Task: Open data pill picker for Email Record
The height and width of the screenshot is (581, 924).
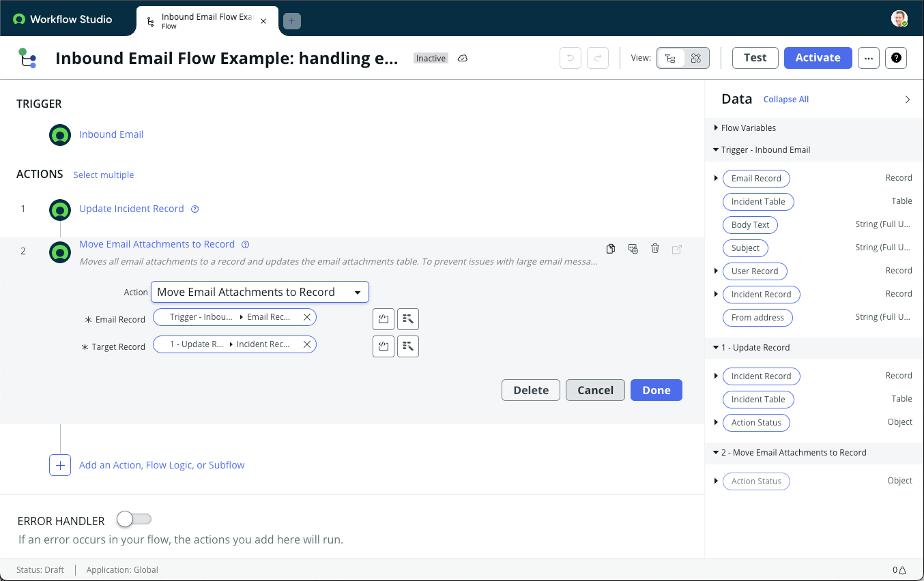Action: pos(408,318)
